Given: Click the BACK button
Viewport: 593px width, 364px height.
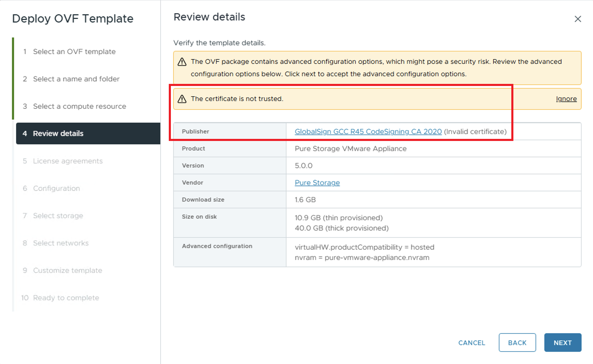Looking at the screenshot, I should pos(517,343).
